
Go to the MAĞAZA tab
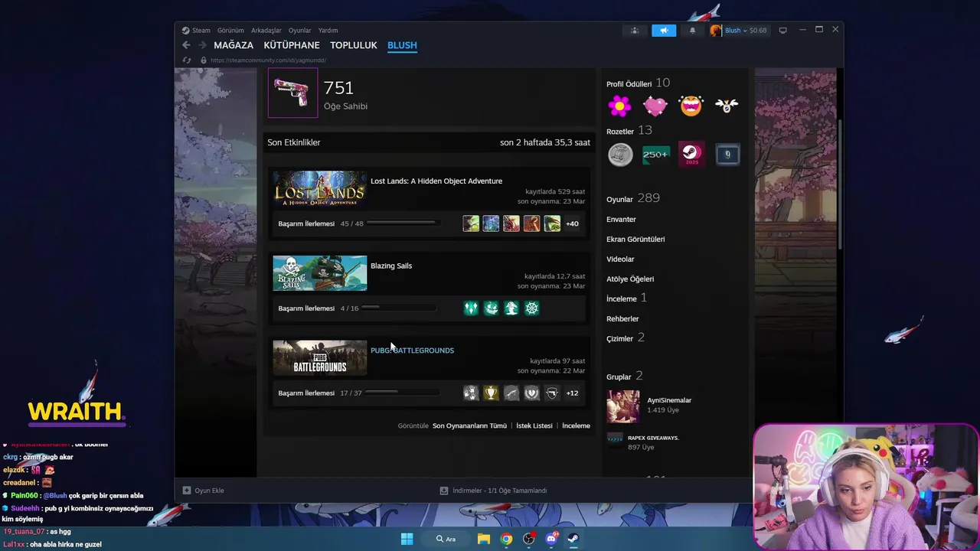pyautogui.click(x=234, y=45)
